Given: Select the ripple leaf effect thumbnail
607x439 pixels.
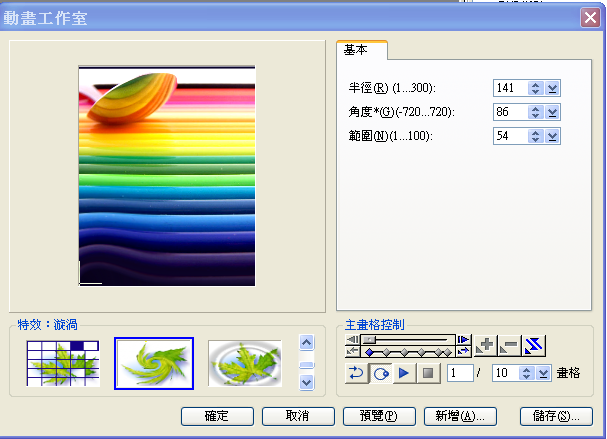Looking at the screenshot, I should (x=245, y=363).
